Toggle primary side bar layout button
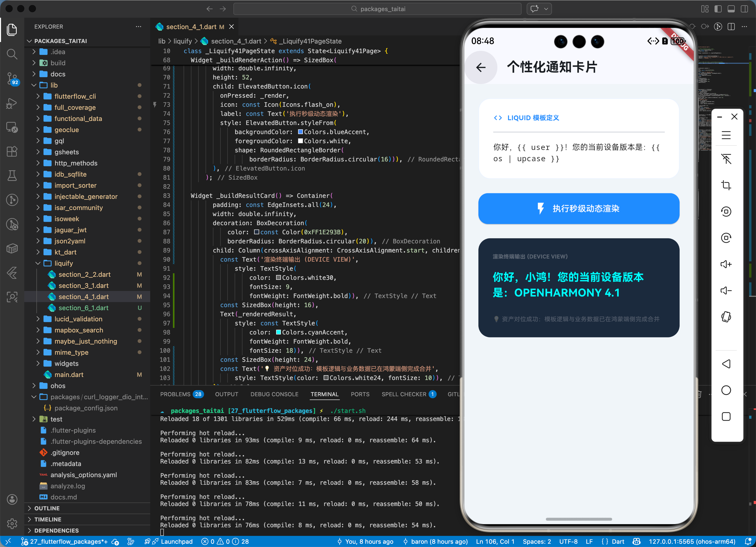 point(718,9)
